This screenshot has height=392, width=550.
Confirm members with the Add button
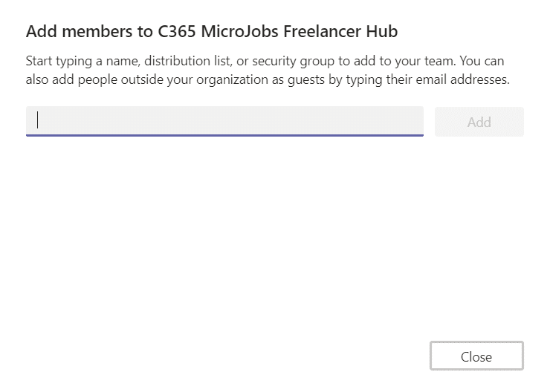tap(479, 122)
